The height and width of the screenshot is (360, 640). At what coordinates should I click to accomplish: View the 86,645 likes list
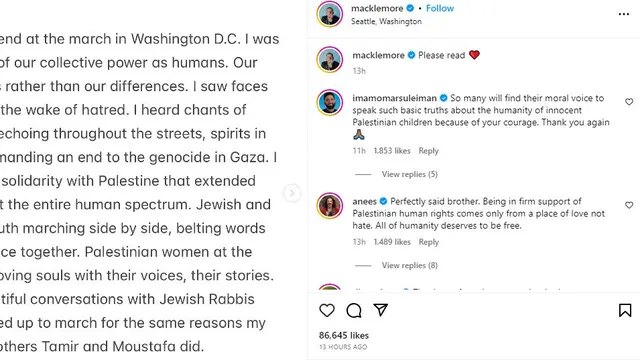pyautogui.click(x=344, y=336)
